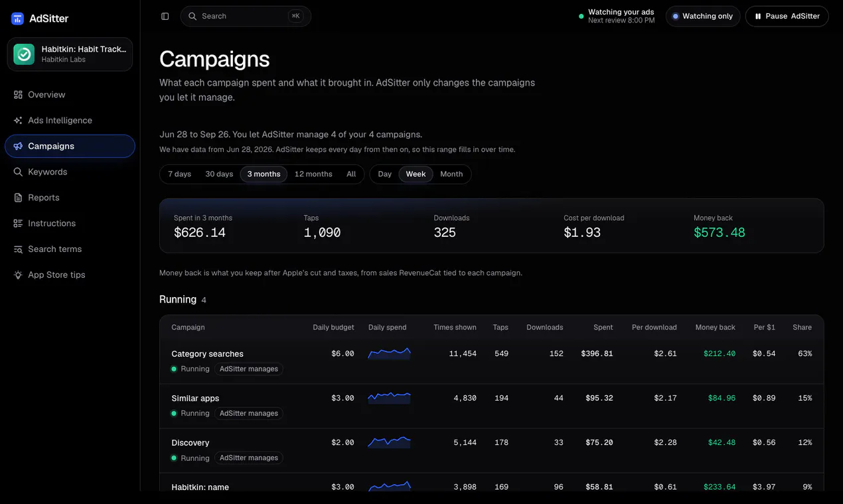This screenshot has height=504, width=843.
Task: Open the Habitkin app switcher
Action: pyautogui.click(x=70, y=54)
